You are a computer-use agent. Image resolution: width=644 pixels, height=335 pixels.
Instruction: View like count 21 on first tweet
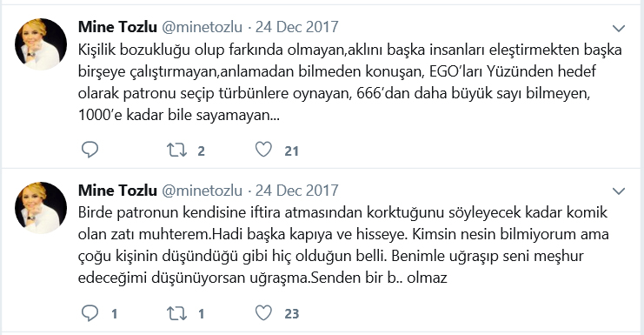click(x=292, y=151)
